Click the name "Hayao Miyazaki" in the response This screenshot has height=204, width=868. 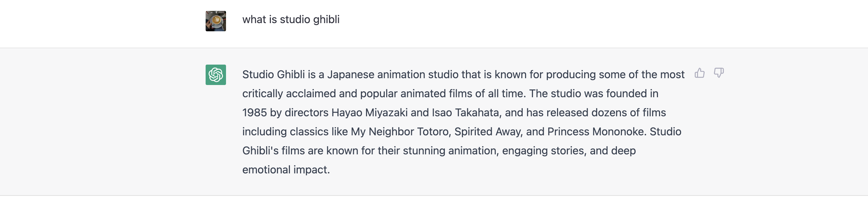pos(369,113)
